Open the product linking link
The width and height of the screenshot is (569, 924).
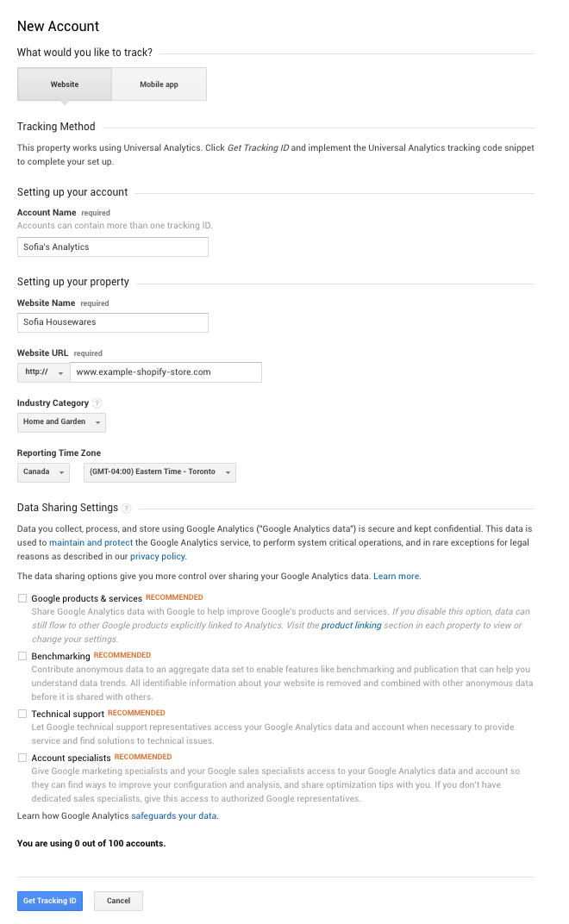(x=351, y=625)
